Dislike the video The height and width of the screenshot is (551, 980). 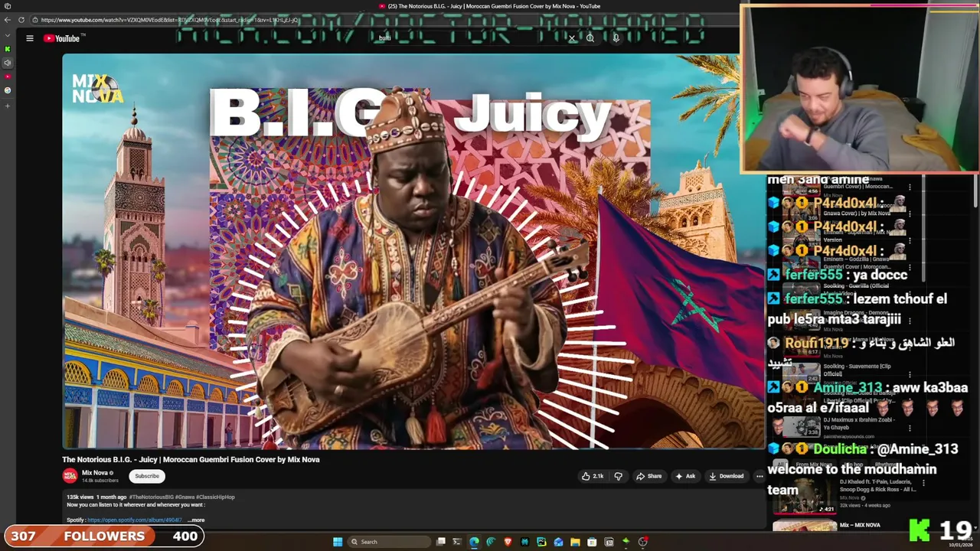click(x=619, y=476)
